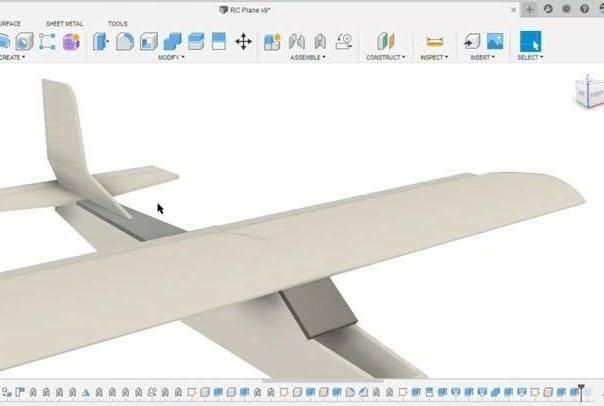Select the Joint tool
The image size is (604, 406).
click(x=297, y=41)
